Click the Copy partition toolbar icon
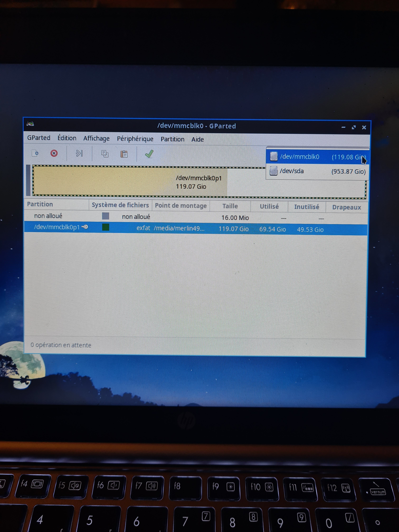The width and height of the screenshot is (399, 532). (x=105, y=154)
